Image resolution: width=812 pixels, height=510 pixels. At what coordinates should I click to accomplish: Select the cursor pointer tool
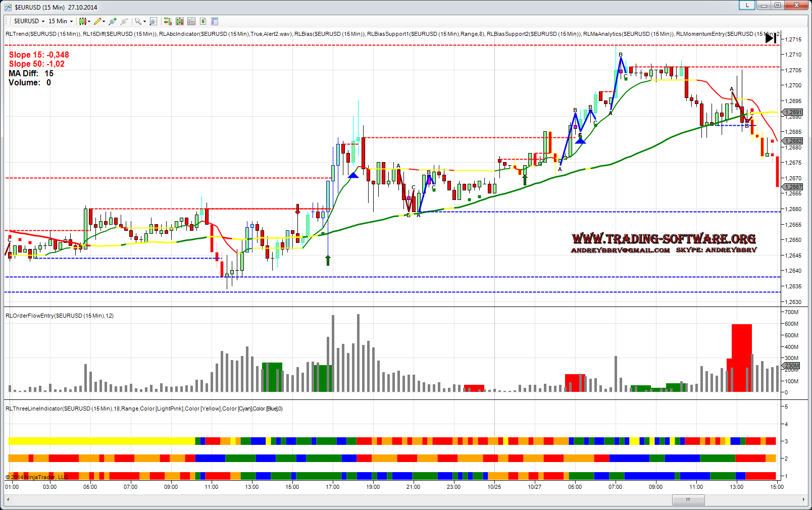pyautogui.click(x=138, y=21)
